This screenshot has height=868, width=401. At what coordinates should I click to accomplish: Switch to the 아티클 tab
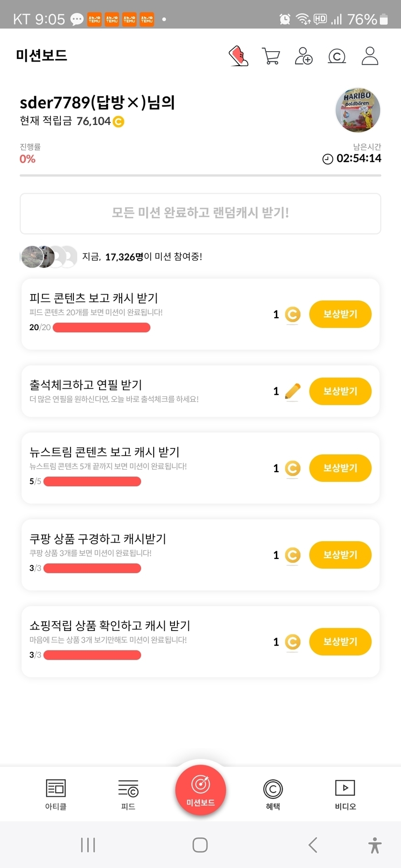pyautogui.click(x=56, y=794)
